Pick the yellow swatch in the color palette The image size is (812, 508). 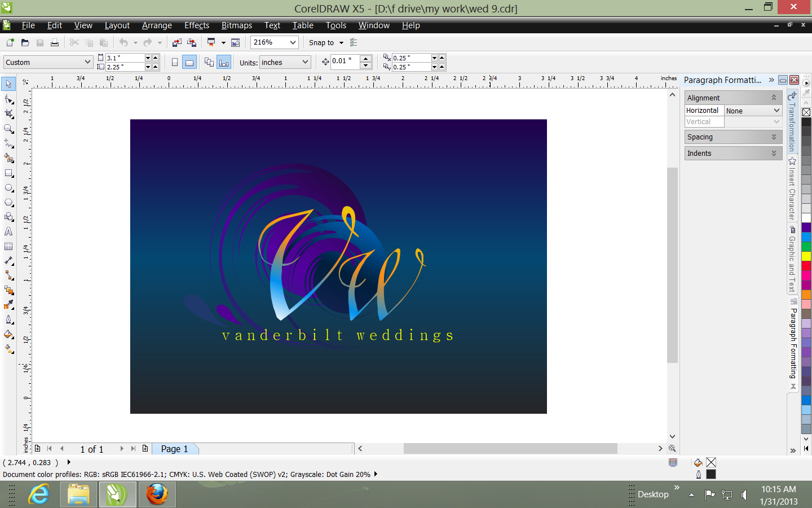pos(806,256)
